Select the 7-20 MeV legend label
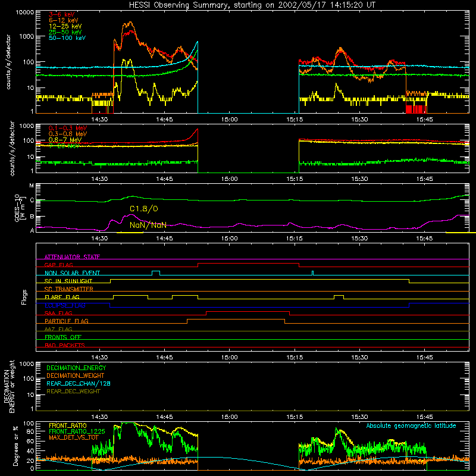 click(64, 146)
